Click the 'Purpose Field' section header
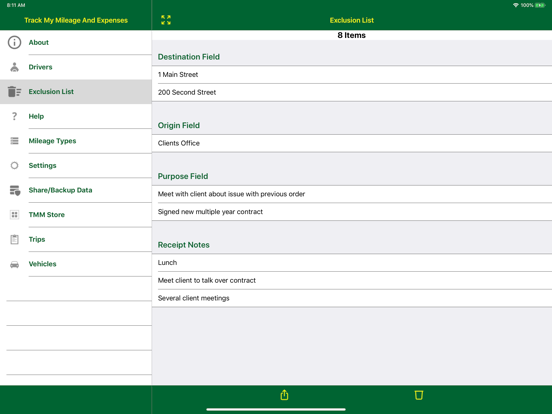 [183, 176]
